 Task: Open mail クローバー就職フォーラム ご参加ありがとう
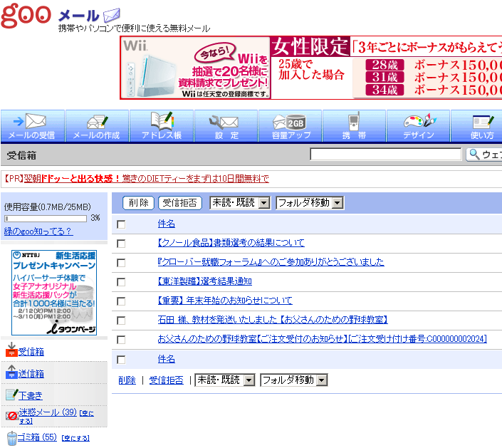tap(271, 262)
